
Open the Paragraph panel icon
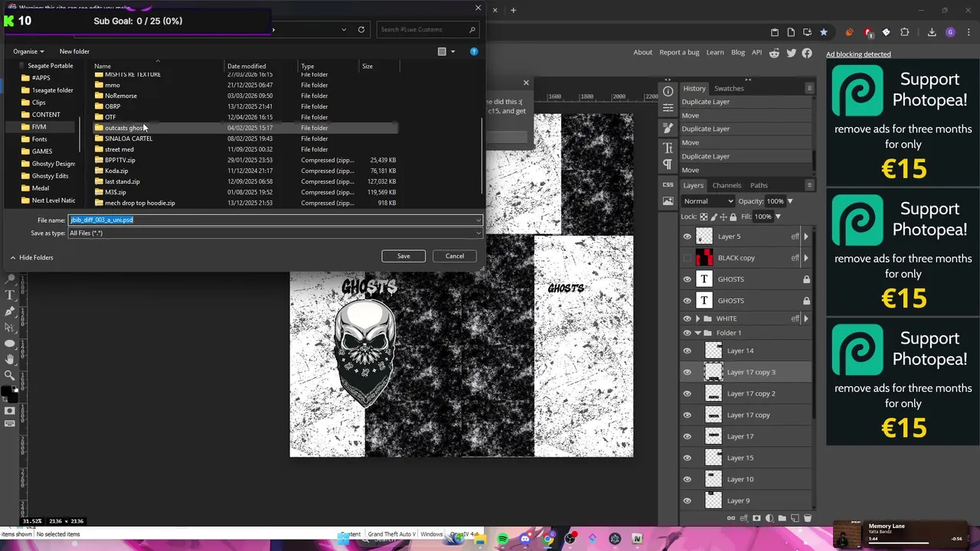[x=668, y=165]
